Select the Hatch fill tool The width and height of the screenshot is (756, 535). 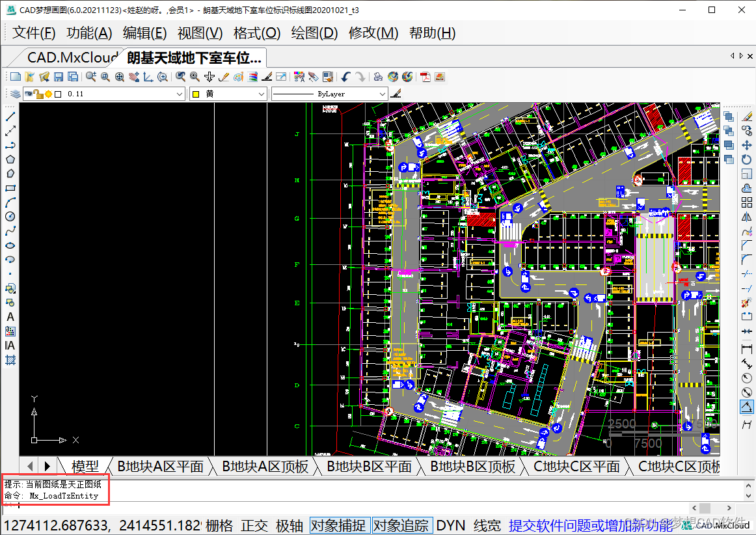(x=10, y=360)
